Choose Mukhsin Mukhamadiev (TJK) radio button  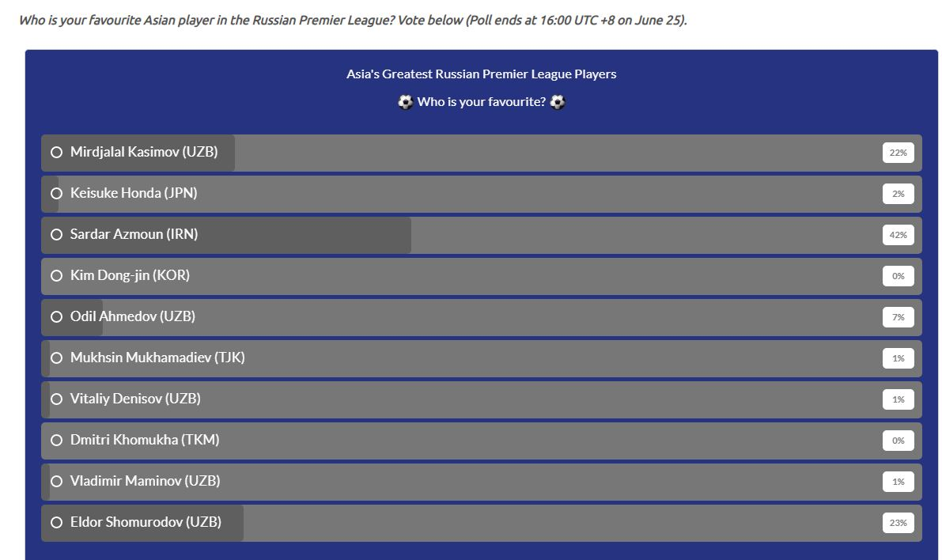56,358
